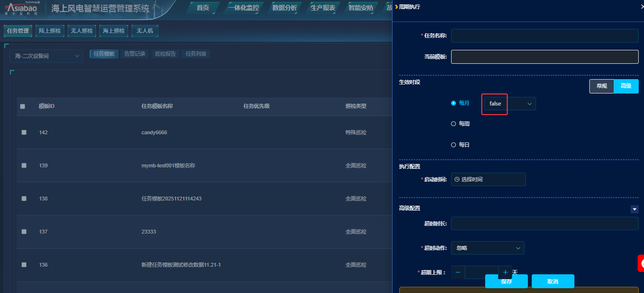Toggle the select-all checkbox in table header
This screenshot has width=644, height=293.
coord(23,106)
